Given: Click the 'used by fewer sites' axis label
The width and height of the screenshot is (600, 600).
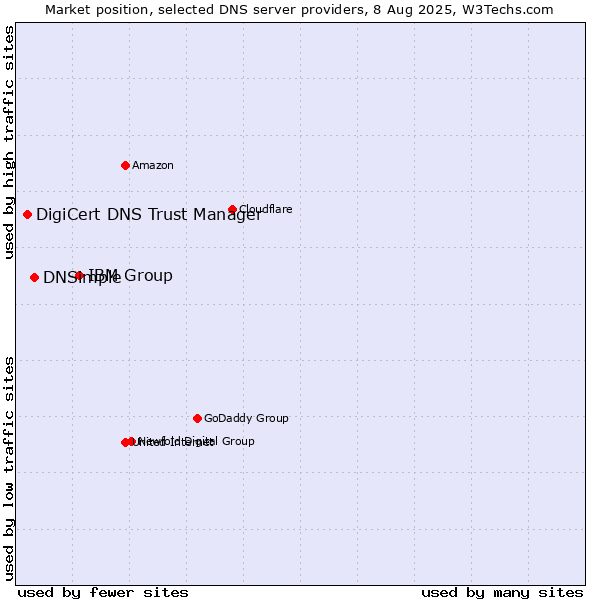Looking at the screenshot, I should click(103, 593).
